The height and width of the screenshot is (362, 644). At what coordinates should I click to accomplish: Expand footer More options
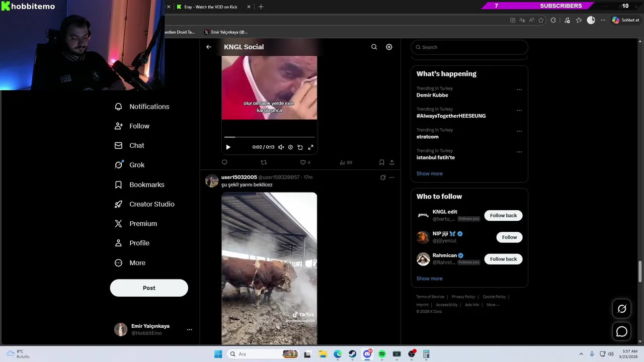tap(493, 305)
